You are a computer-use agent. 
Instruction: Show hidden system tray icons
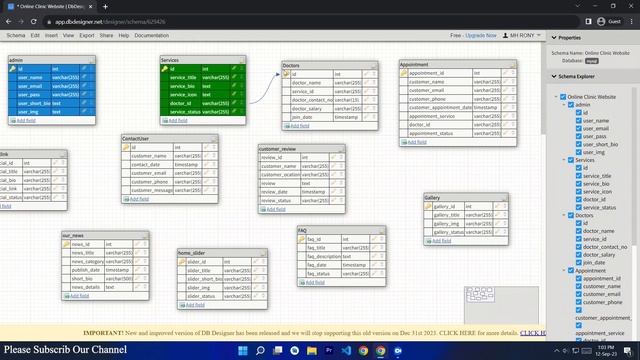coord(557,351)
